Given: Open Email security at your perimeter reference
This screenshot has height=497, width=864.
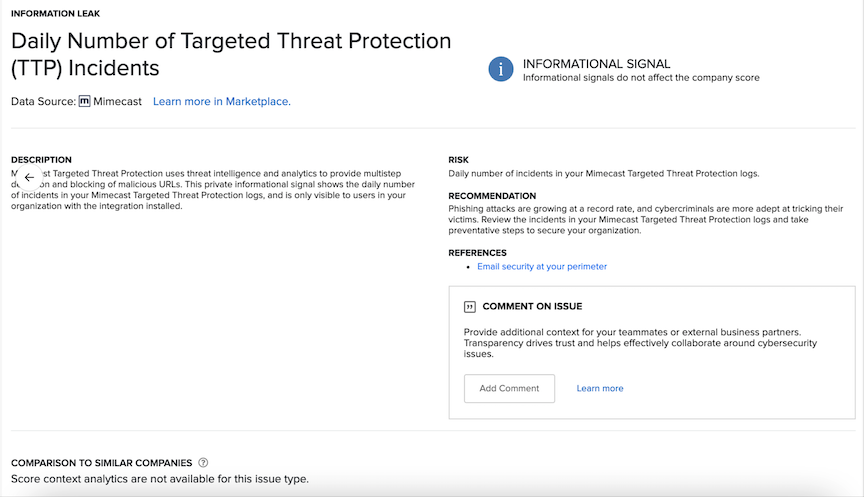Looking at the screenshot, I should tap(541, 267).
